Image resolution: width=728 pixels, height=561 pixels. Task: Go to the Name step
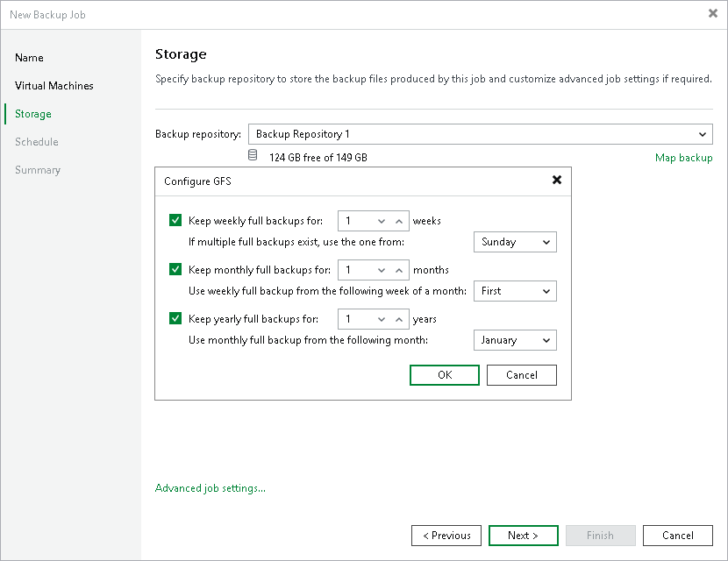pyautogui.click(x=29, y=58)
